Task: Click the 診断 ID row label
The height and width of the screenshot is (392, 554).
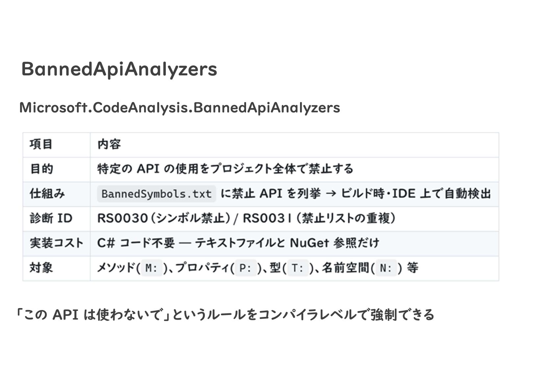Action: 51,218
